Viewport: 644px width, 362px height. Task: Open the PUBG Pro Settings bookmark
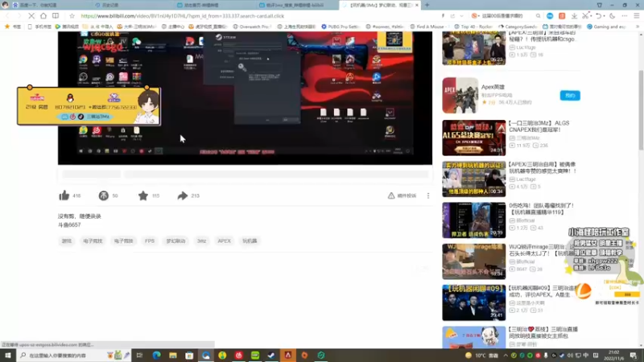pos(340,27)
